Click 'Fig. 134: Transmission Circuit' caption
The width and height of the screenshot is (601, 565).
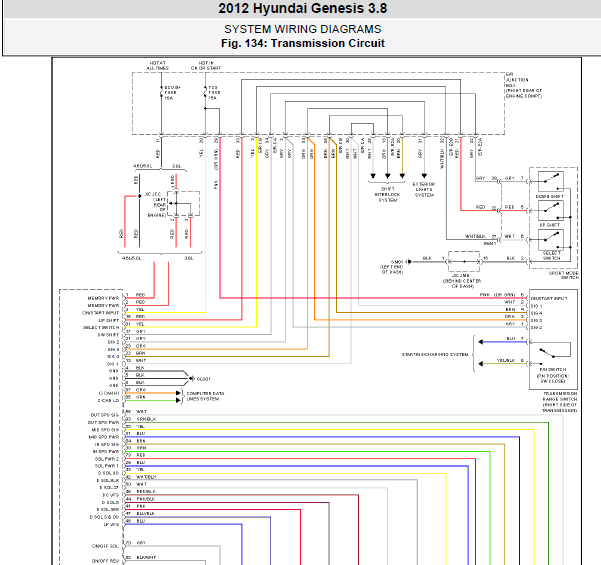click(x=302, y=43)
